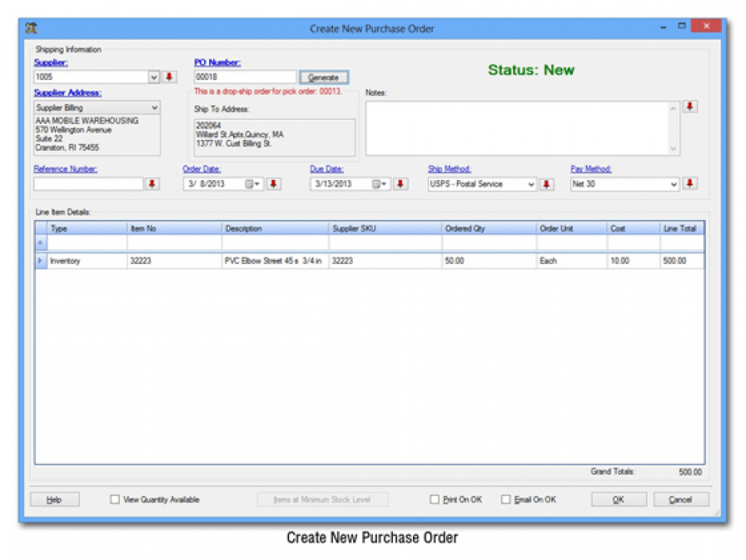Screen dimensions: 746x560
Task: Sort by the Order Unit column header
Action: pos(572,229)
